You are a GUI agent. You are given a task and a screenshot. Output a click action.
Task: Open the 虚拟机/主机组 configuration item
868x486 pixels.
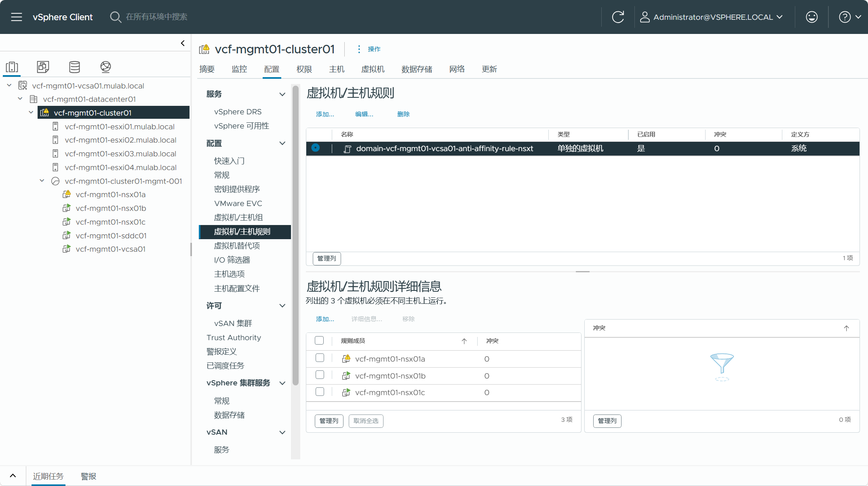[238, 217]
